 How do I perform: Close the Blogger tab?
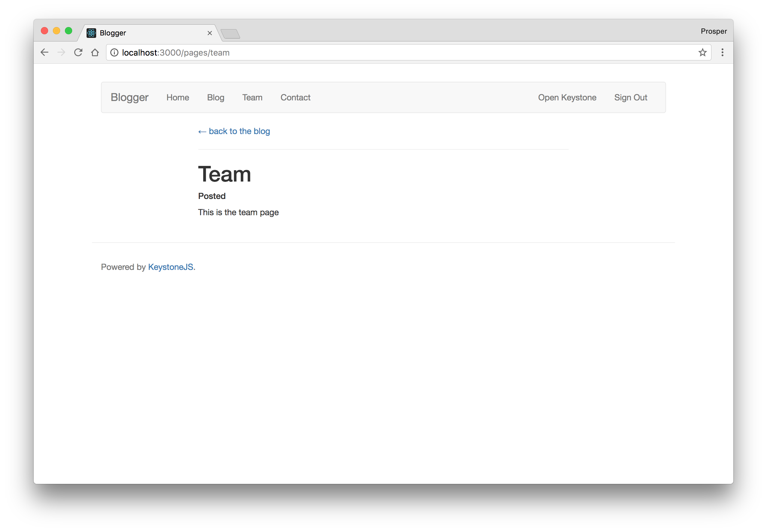210,33
